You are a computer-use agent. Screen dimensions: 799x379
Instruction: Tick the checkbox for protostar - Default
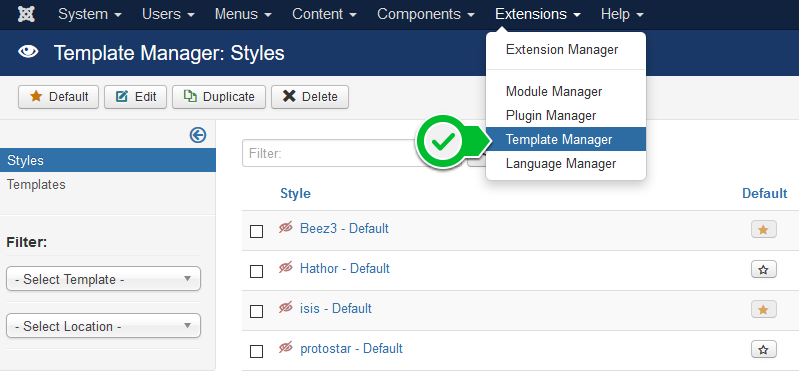(x=256, y=351)
